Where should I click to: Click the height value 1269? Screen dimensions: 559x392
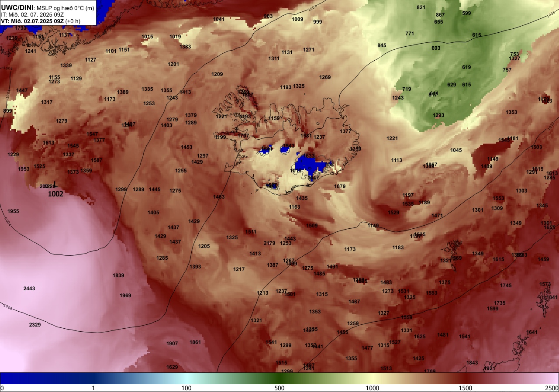325,77
